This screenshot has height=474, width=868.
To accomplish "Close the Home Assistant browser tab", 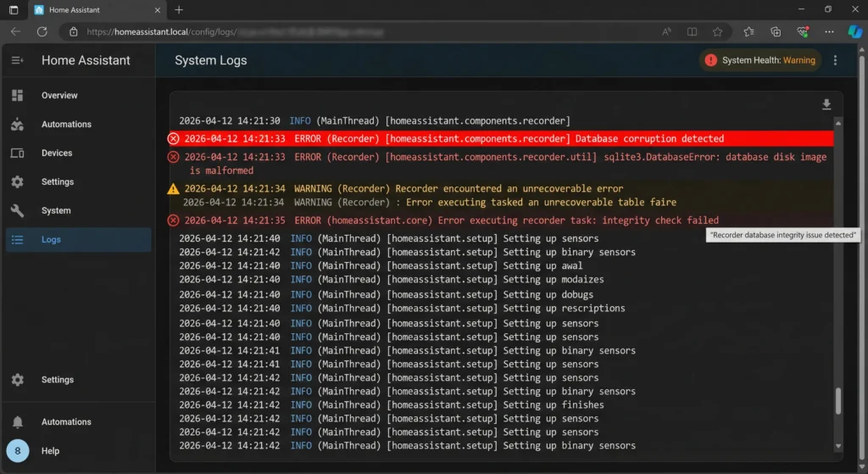I will tap(157, 10).
